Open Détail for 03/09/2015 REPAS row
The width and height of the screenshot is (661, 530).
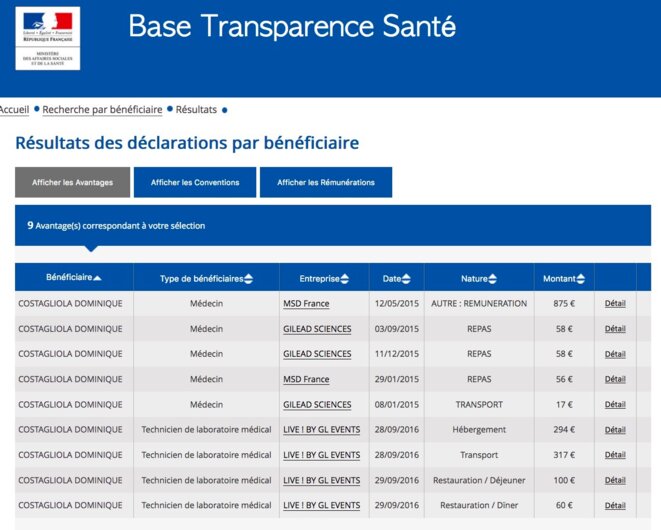615,329
